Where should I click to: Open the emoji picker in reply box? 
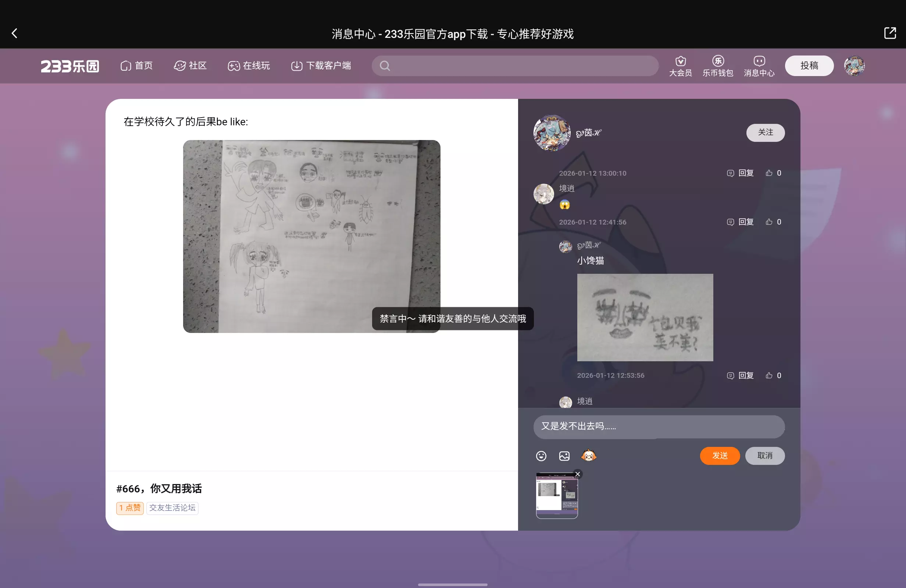tap(541, 456)
